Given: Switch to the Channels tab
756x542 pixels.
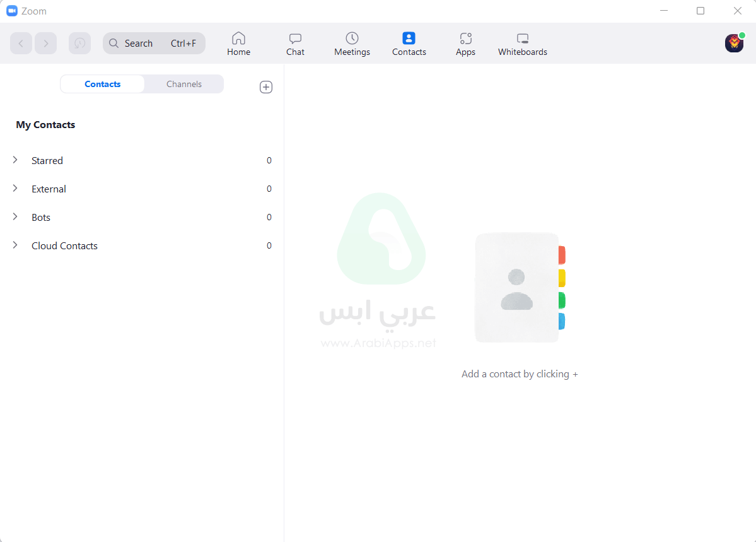Looking at the screenshot, I should 183,83.
